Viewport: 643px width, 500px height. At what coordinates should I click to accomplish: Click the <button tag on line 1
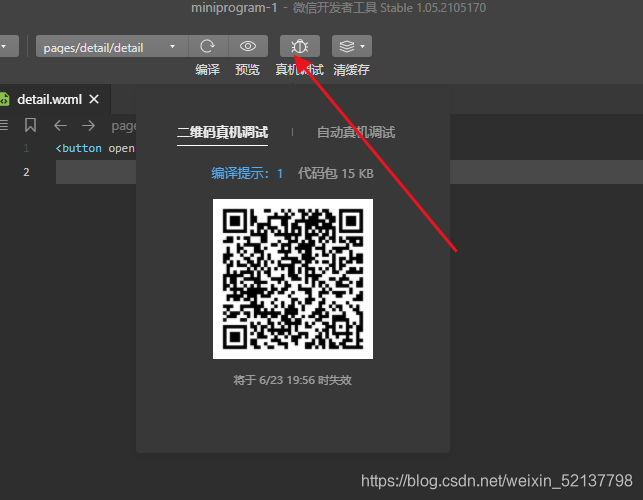point(78,148)
